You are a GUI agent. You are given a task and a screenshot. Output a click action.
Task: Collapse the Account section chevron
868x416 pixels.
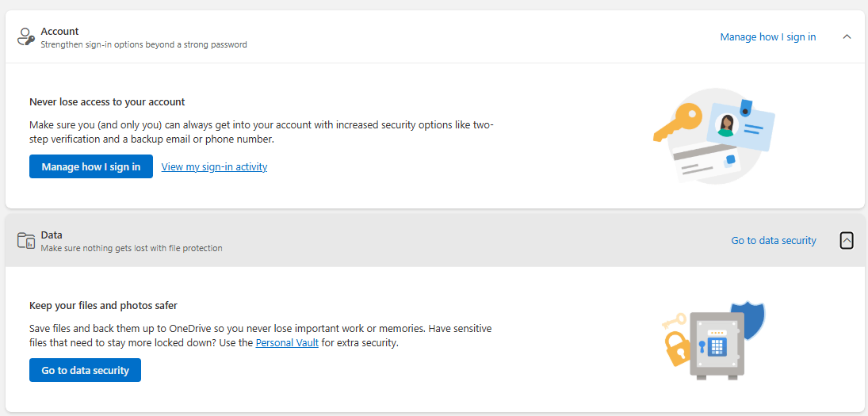tap(847, 36)
